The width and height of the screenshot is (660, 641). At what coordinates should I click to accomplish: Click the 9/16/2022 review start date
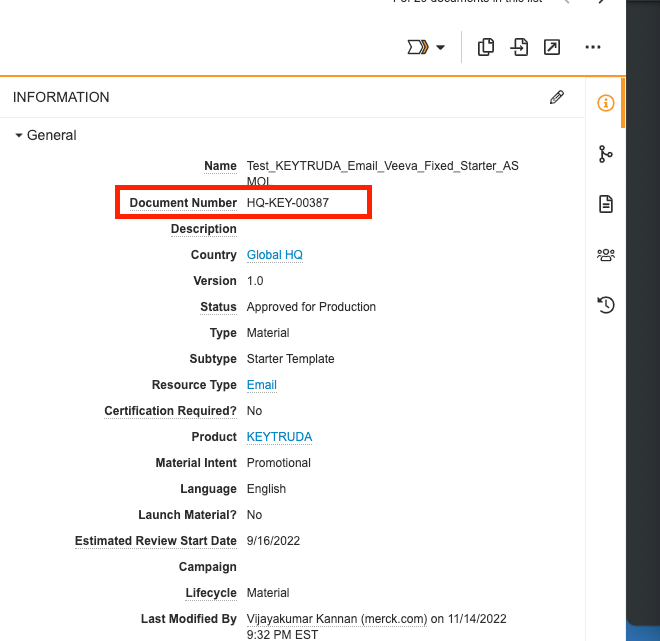pyautogui.click(x=273, y=541)
